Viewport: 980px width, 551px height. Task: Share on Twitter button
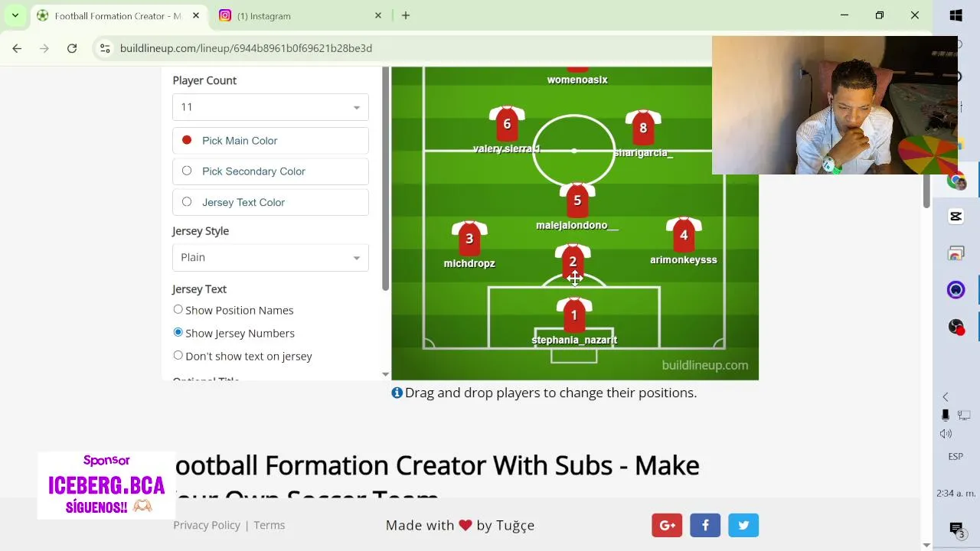743,525
